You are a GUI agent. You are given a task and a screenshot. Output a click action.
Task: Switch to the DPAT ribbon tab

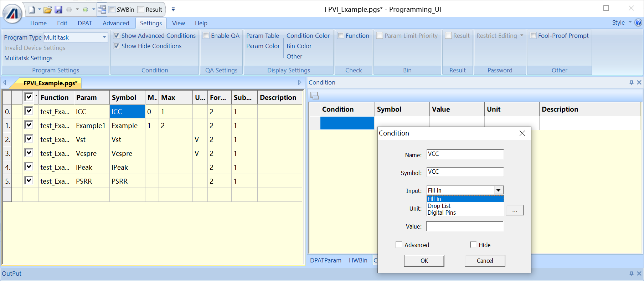(x=84, y=23)
